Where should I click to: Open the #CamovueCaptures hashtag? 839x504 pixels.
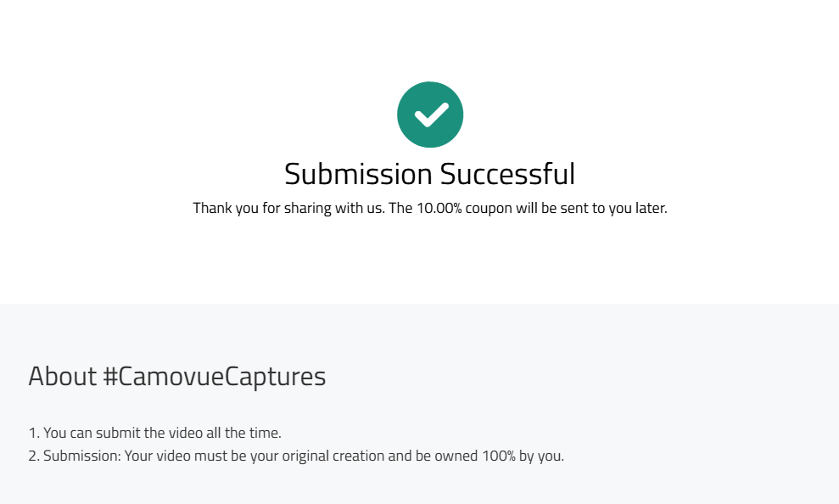point(214,376)
